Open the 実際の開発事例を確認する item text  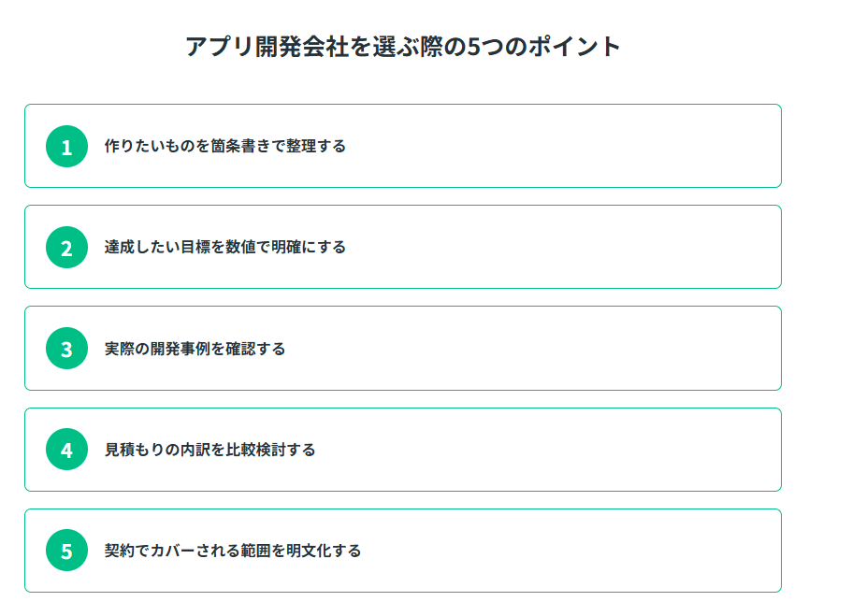(195, 349)
